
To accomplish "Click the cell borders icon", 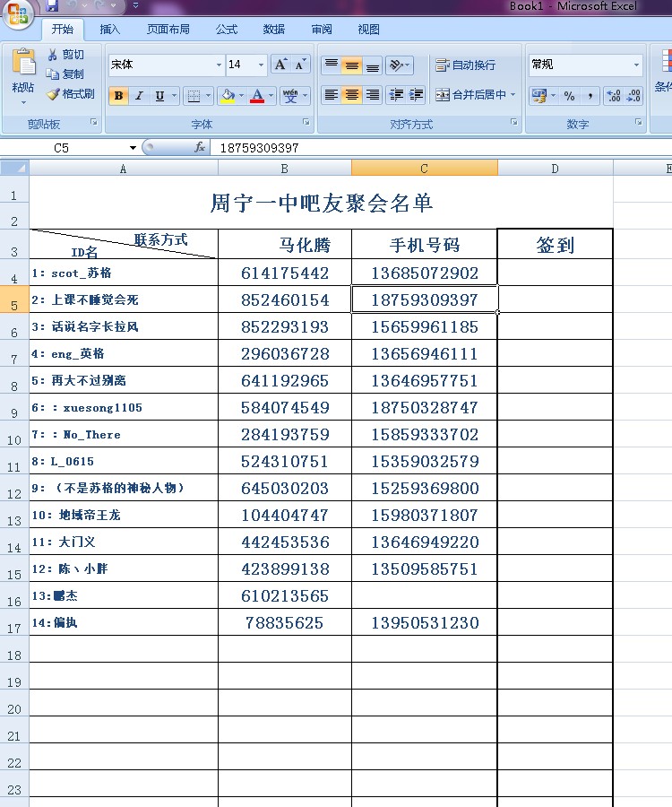I will click(x=194, y=96).
